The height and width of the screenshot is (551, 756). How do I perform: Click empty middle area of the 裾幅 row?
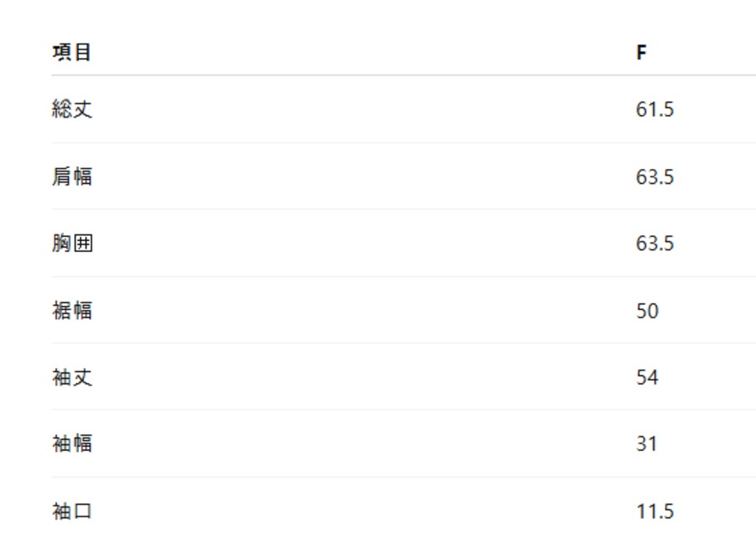(x=361, y=311)
